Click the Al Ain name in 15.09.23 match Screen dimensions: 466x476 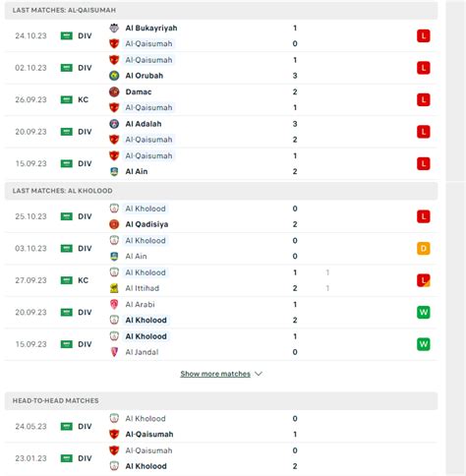[137, 171]
